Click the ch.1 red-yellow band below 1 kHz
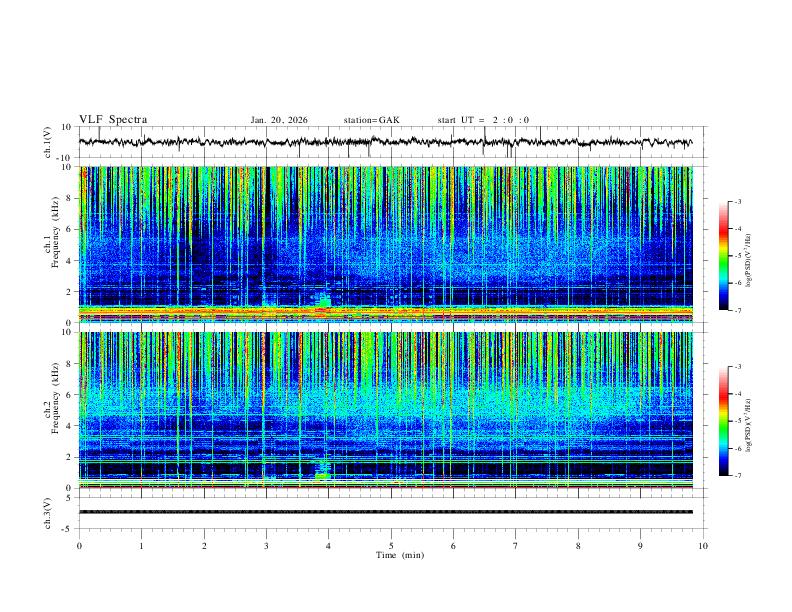The image size is (792, 612). pos(385,311)
